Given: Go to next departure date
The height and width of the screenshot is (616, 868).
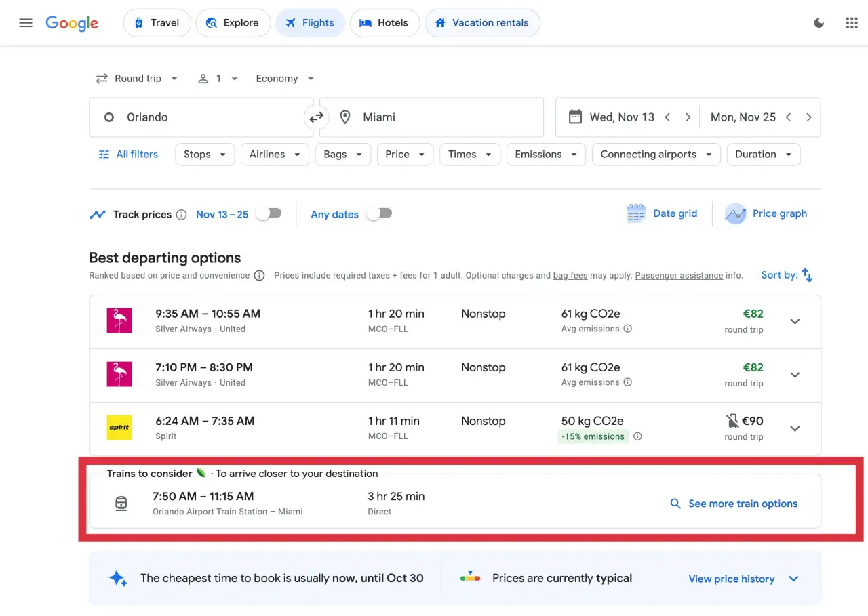Looking at the screenshot, I should (x=688, y=117).
